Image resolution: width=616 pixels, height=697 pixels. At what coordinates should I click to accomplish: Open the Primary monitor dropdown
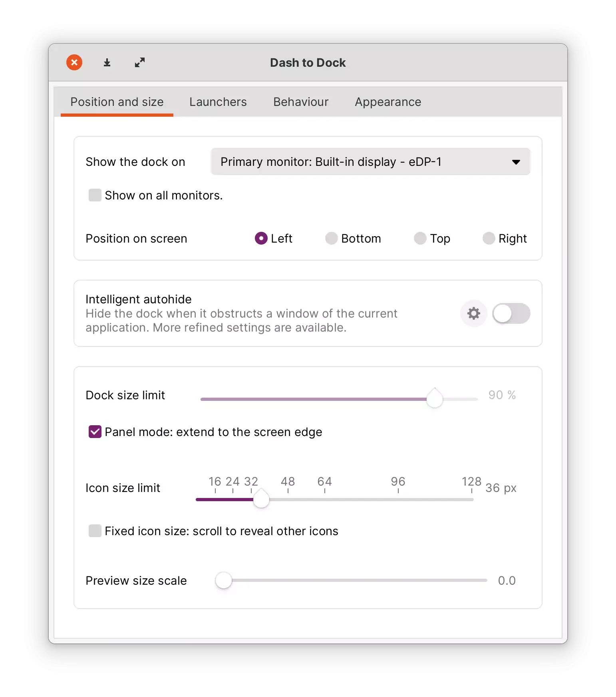370,161
